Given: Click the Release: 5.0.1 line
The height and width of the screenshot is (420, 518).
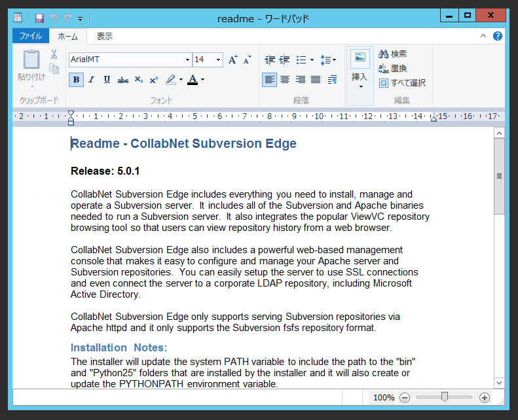Looking at the screenshot, I should tap(105, 171).
